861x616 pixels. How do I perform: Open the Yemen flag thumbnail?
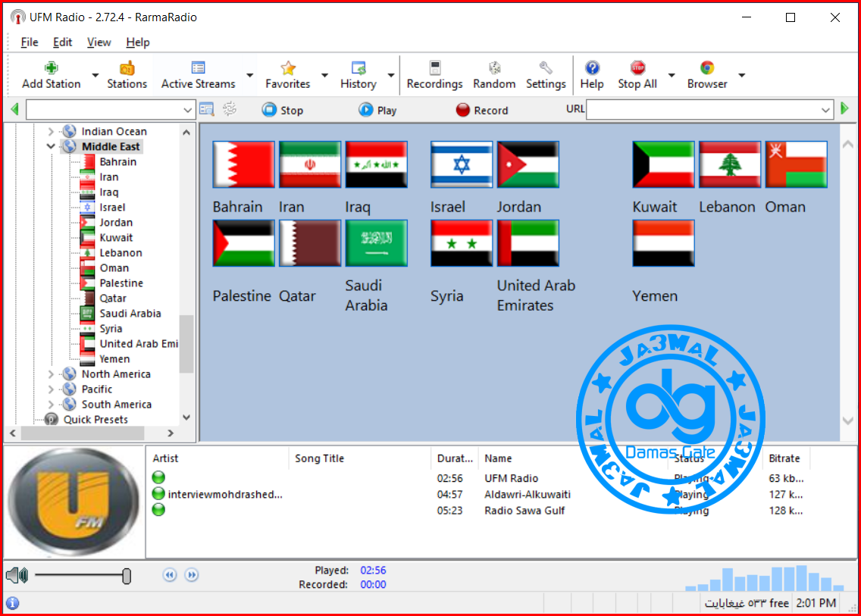[663, 243]
